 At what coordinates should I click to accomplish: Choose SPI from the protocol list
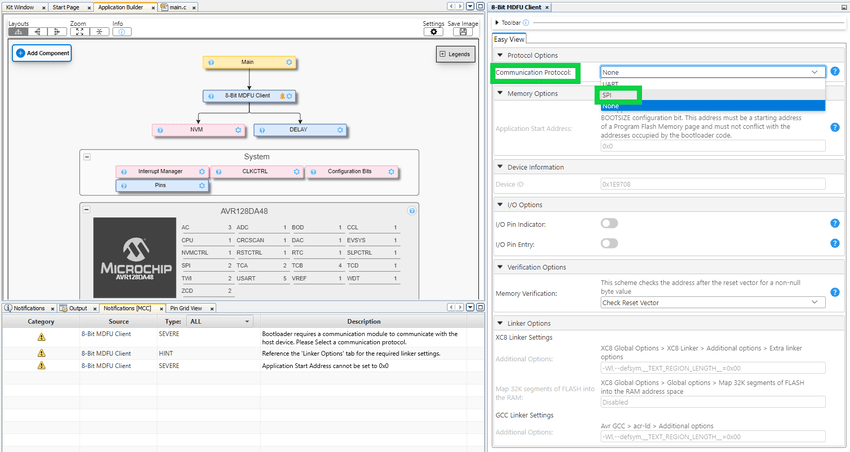click(x=608, y=95)
